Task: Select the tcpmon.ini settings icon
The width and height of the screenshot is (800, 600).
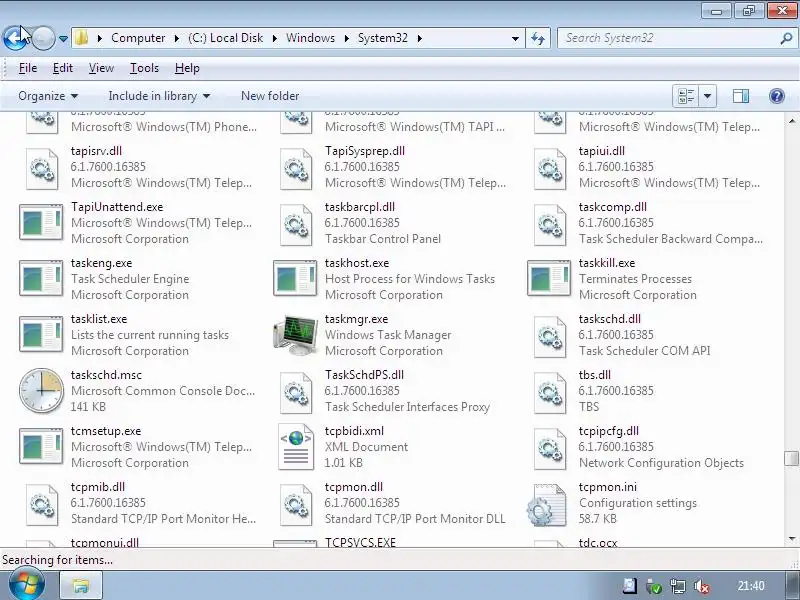Action: pos(547,505)
